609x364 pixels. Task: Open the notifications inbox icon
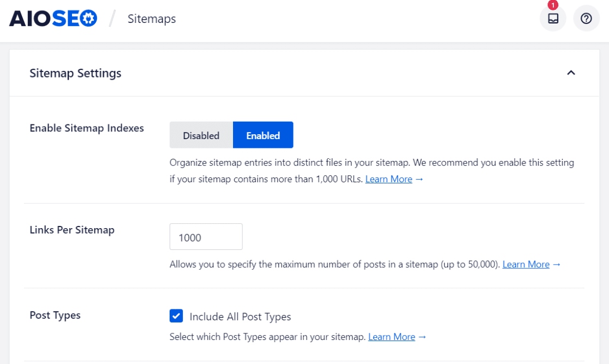point(553,18)
